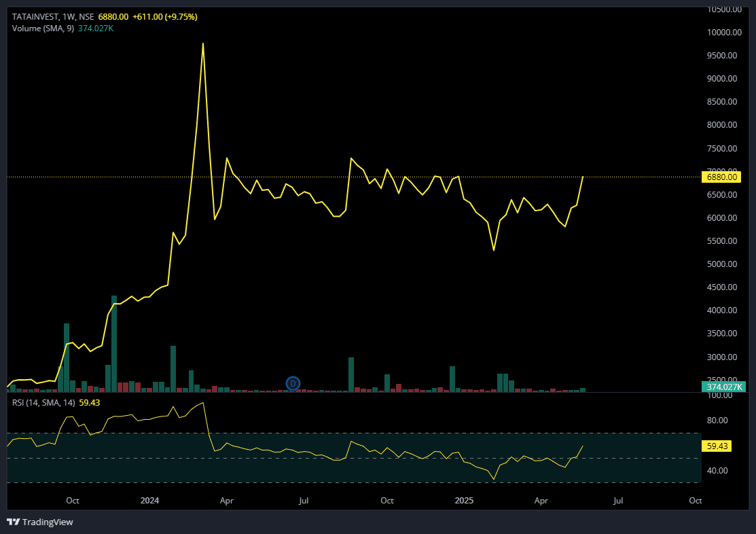The width and height of the screenshot is (756, 534).
Task: Click the 40.00 RSI axis label
Action: pos(717,471)
